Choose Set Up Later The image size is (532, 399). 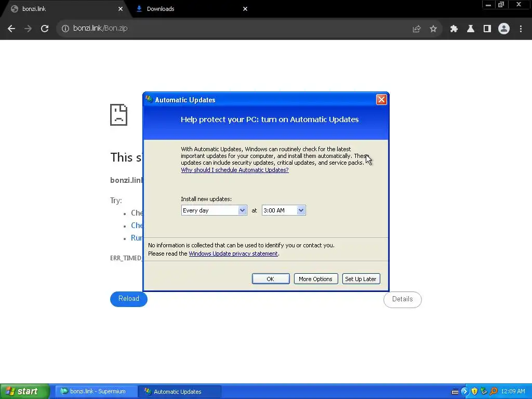(x=361, y=279)
